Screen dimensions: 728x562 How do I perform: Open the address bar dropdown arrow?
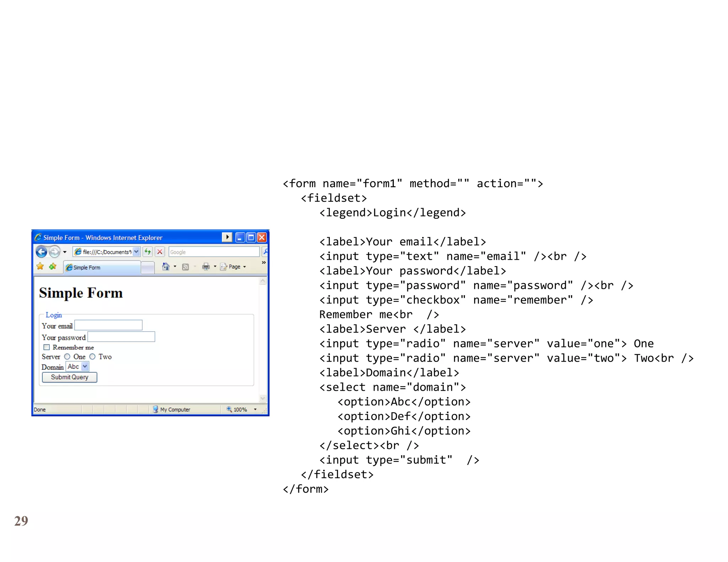point(136,252)
